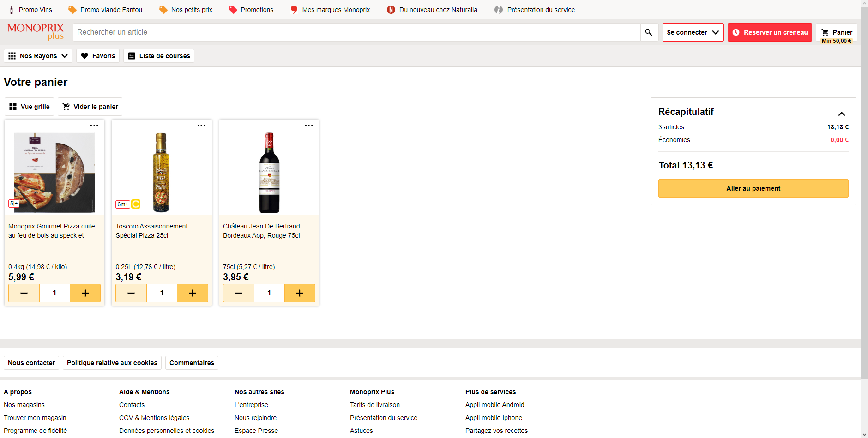The image size is (868, 438).
Task: Click Réserver un créneau button
Action: (x=770, y=32)
